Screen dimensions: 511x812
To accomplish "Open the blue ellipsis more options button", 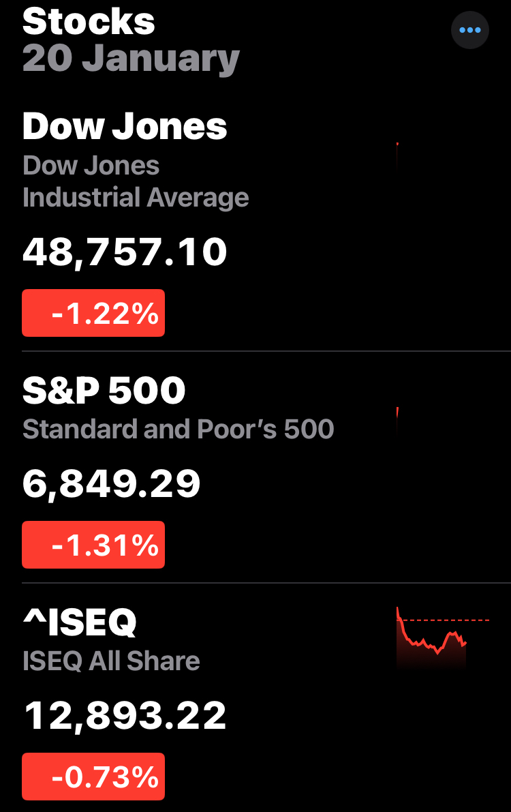I will 470,30.
